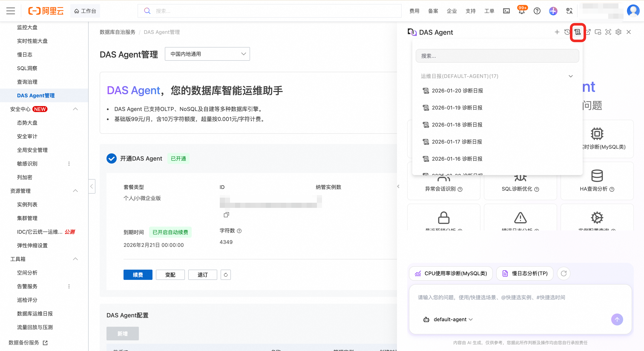The width and height of the screenshot is (644, 351).
Task: Click the send arrow button in chat
Action: (617, 319)
